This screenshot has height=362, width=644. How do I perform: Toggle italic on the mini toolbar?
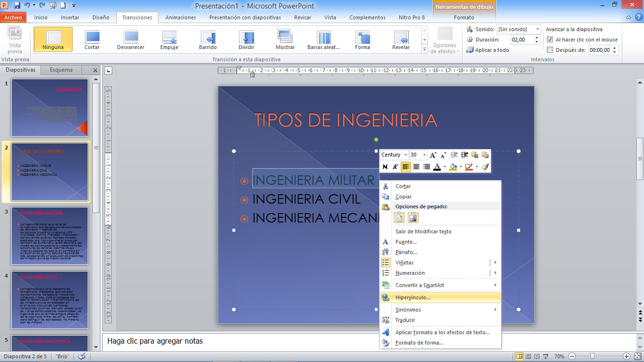pos(396,166)
